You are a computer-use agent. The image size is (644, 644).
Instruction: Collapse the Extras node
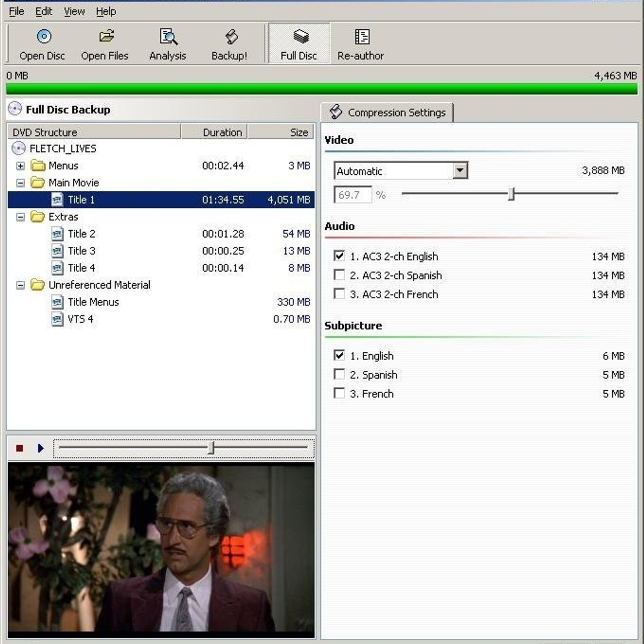point(21,217)
